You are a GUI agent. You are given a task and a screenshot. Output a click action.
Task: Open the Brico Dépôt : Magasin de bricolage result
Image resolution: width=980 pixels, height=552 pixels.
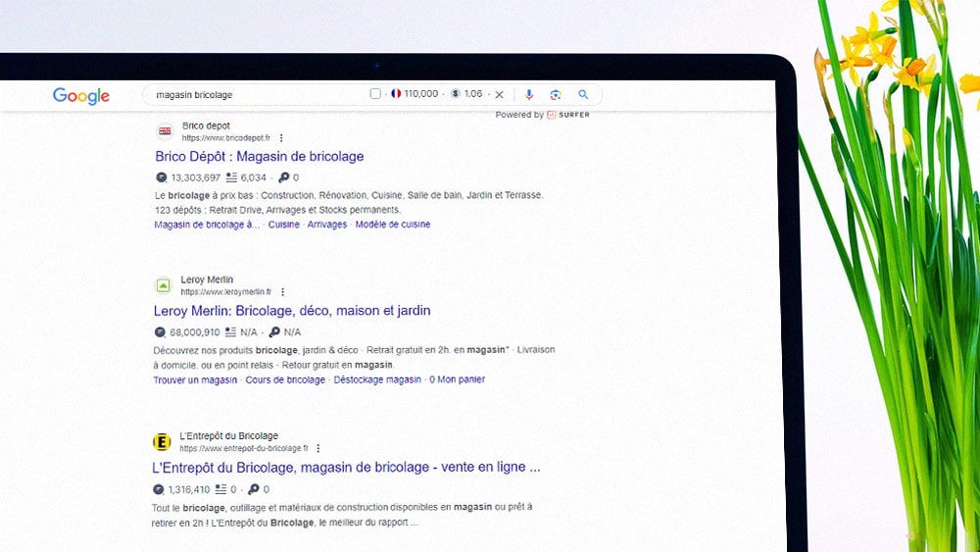point(260,156)
